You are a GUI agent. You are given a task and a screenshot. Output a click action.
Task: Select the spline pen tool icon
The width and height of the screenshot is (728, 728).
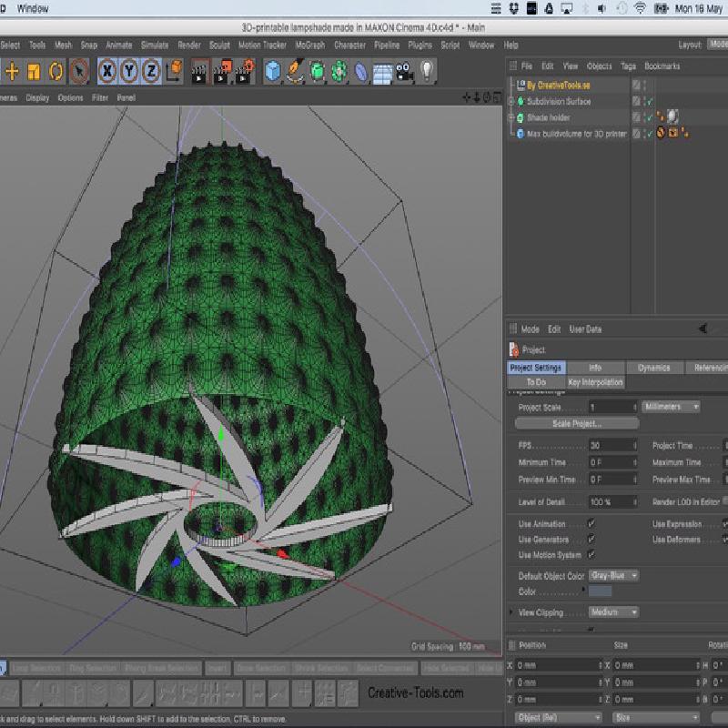coord(296,71)
